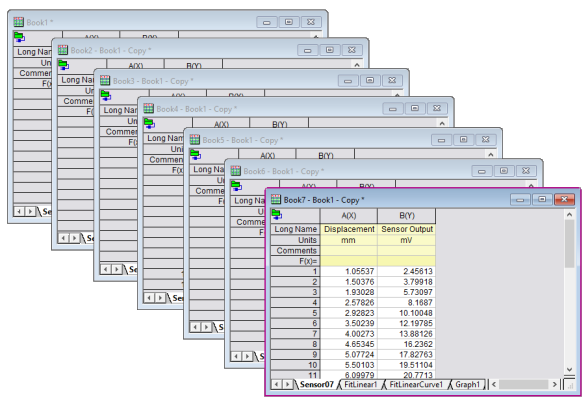This screenshot has width=584, height=400.
Task: Click the workbook icon in Book5 title bar
Action: coord(195,140)
